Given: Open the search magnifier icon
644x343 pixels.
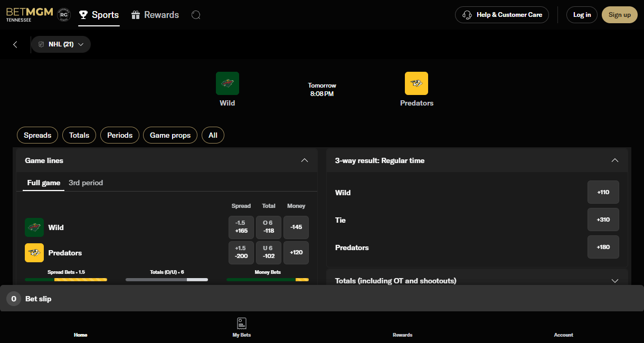Looking at the screenshot, I should click(x=196, y=15).
